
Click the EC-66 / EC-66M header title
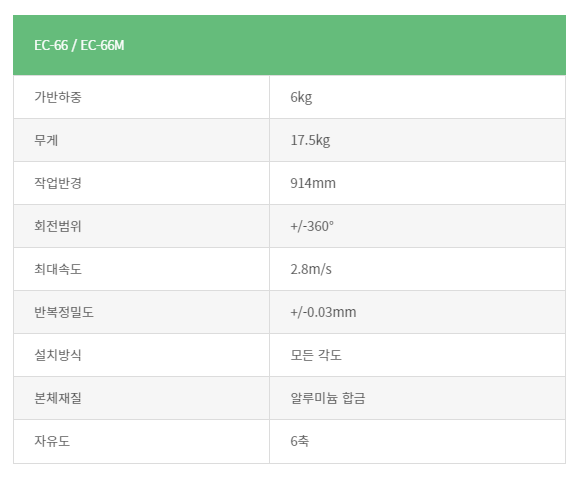click(x=79, y=45)
